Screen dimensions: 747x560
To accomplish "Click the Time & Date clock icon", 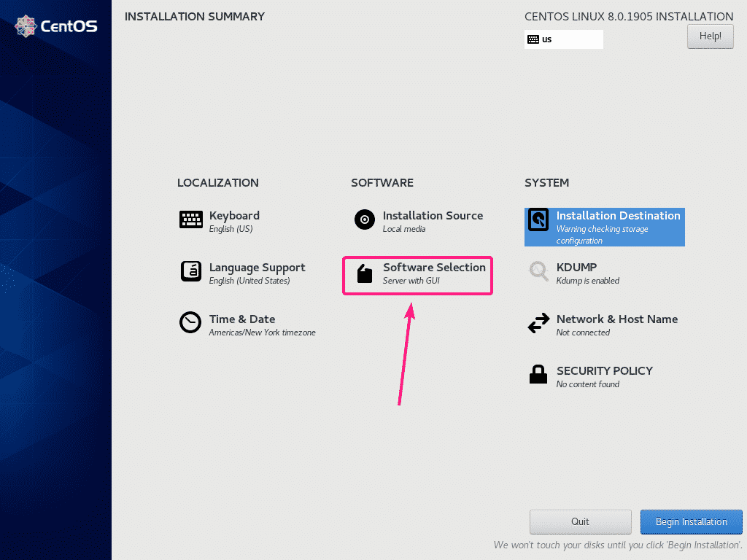I will click(x=190, y=322).
